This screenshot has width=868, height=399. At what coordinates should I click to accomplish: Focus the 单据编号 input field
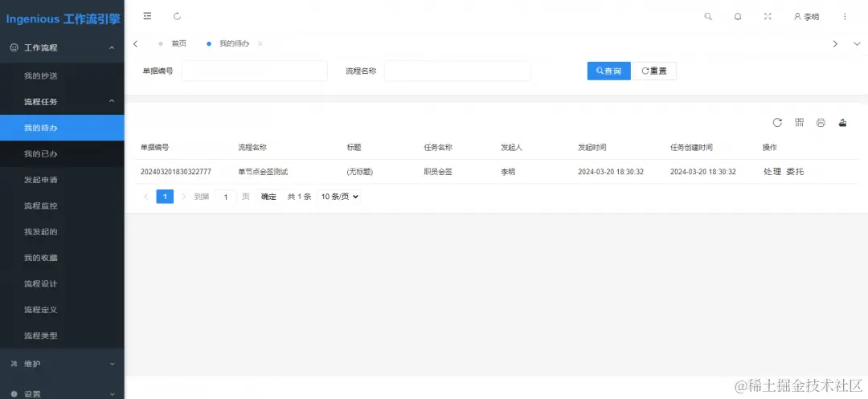pyautogui.click(x=255, y=71)
